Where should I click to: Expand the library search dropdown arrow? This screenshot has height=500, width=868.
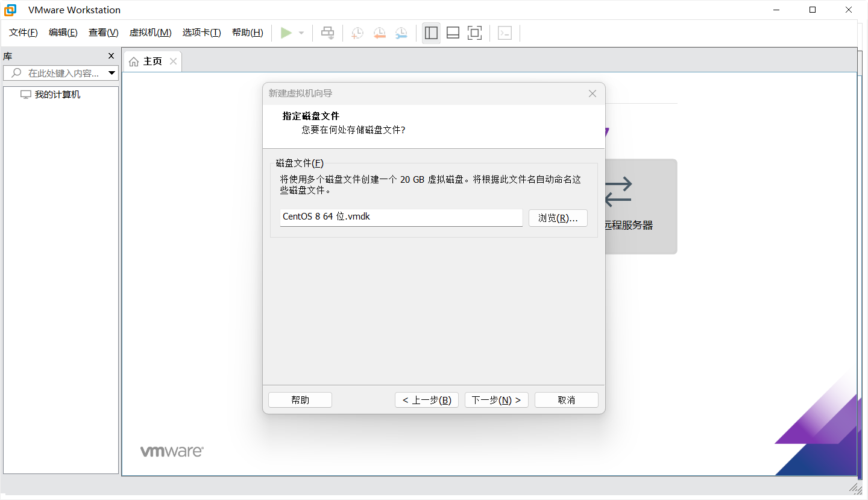112,73
